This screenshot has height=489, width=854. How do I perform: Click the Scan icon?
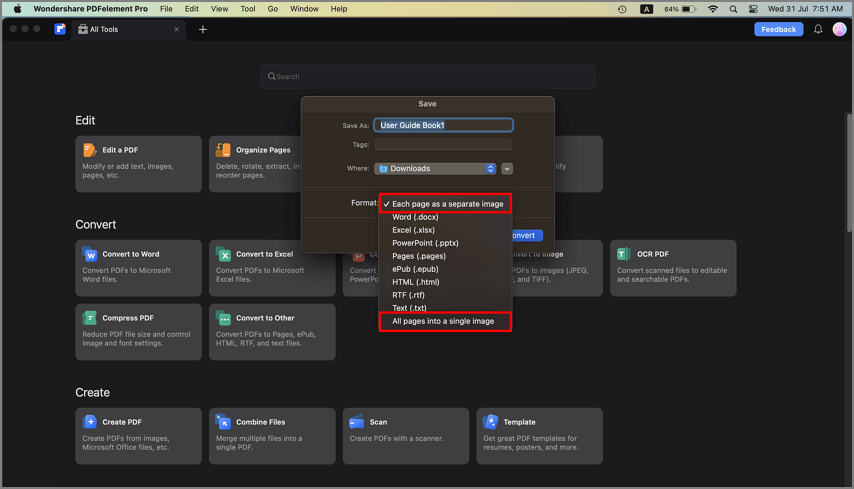click(356, 422)
